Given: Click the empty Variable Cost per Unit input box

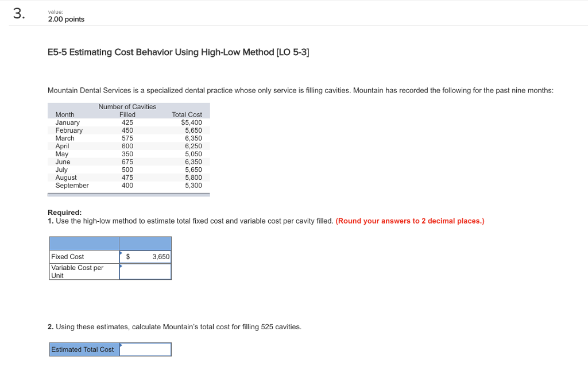Looking at the screenshot, I should pyautogui.click(x=145, y=271).
